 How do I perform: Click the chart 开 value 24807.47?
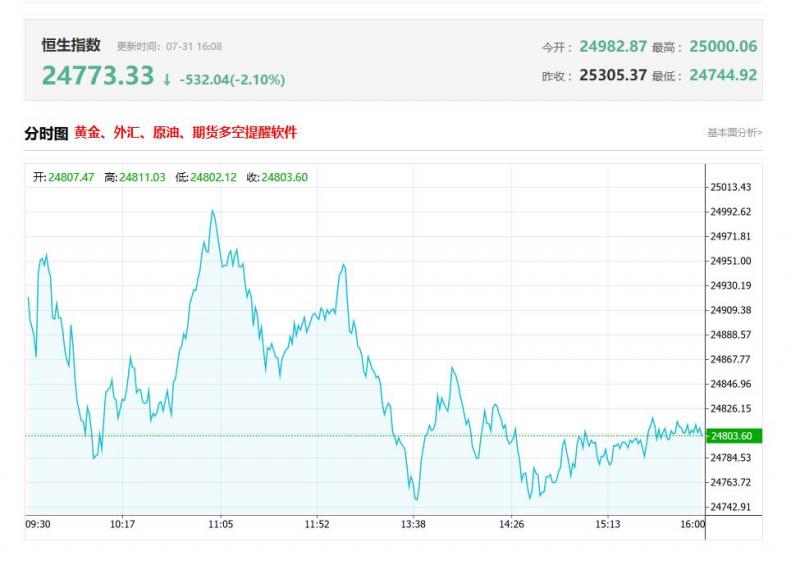pyautogui.click(x=71, y=177)
